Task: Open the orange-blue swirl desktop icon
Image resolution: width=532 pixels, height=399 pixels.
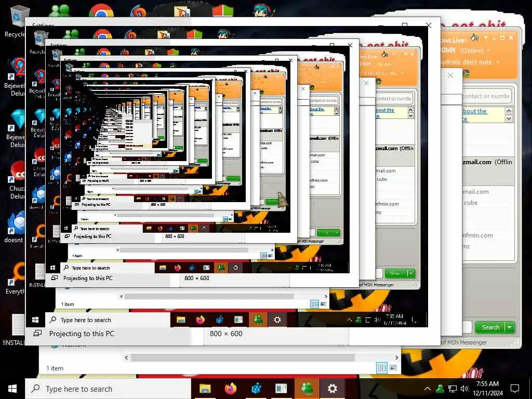Action: pyautogui.click(x=138, y=11)
